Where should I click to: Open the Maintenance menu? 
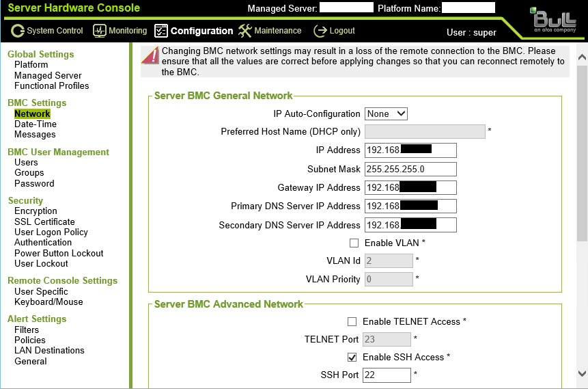277,31
